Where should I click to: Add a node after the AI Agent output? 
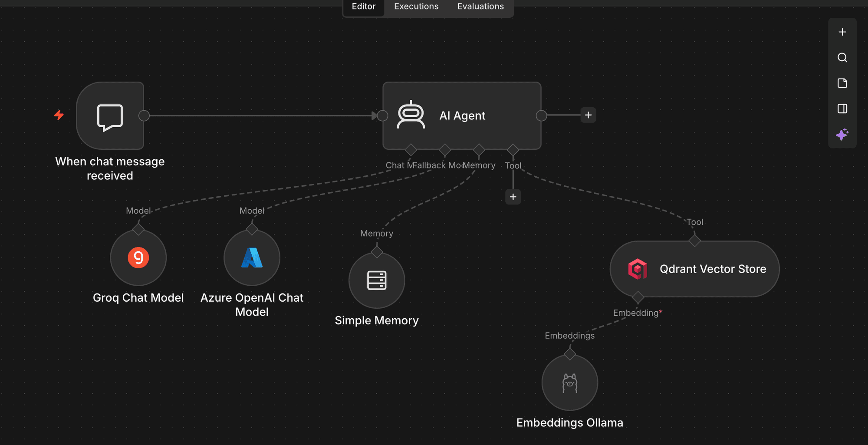point(589,115)
